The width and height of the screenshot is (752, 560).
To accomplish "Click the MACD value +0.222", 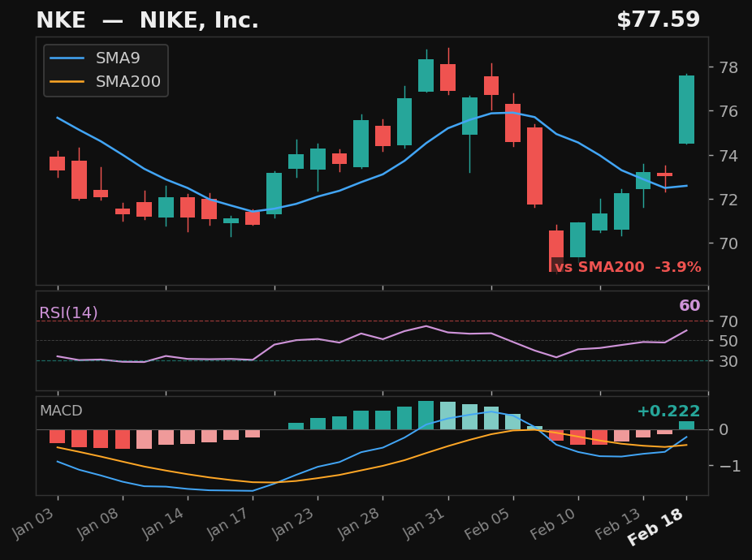I will (x=668, y=411).
